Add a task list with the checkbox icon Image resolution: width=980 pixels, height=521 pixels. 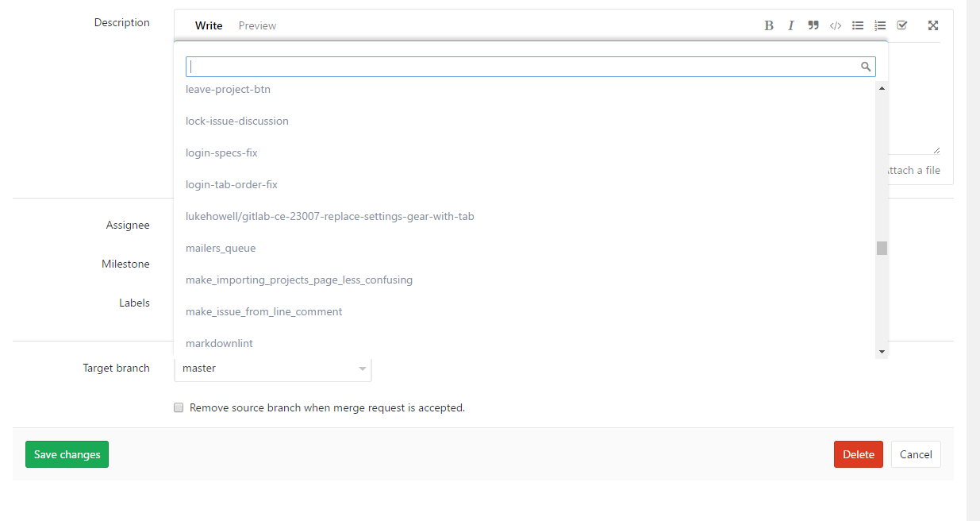pos(901,25)
